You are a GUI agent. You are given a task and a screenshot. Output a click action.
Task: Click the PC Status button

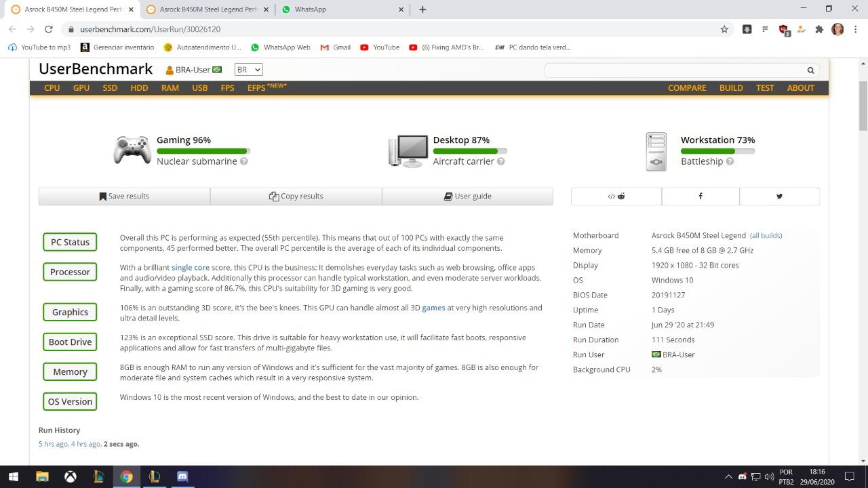pos(70,242)
